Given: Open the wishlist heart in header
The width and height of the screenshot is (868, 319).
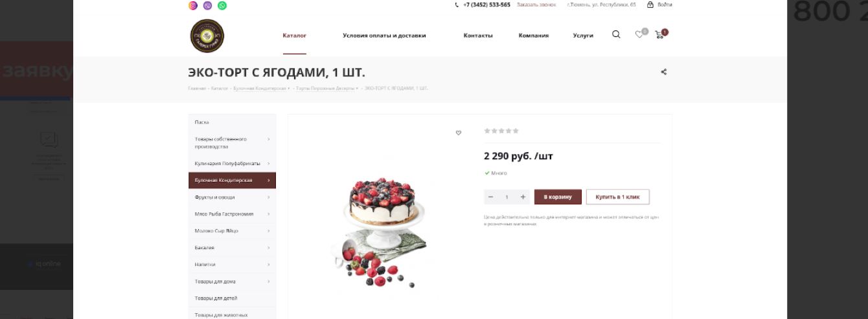Looking at the screenshot, I should [639, 34].
